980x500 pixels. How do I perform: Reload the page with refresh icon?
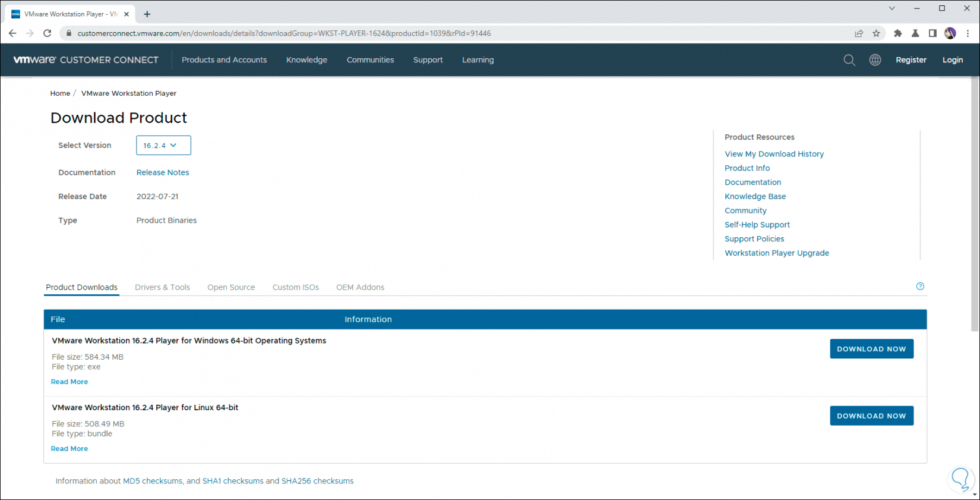48,33
